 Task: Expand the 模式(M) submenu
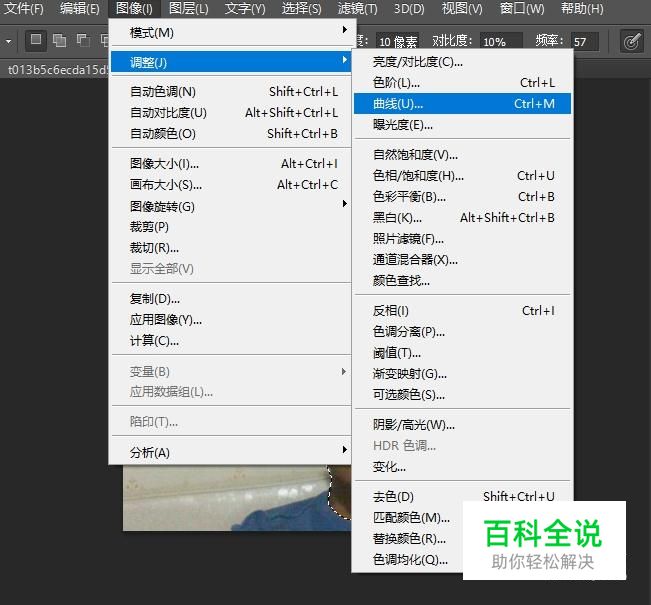231,32
